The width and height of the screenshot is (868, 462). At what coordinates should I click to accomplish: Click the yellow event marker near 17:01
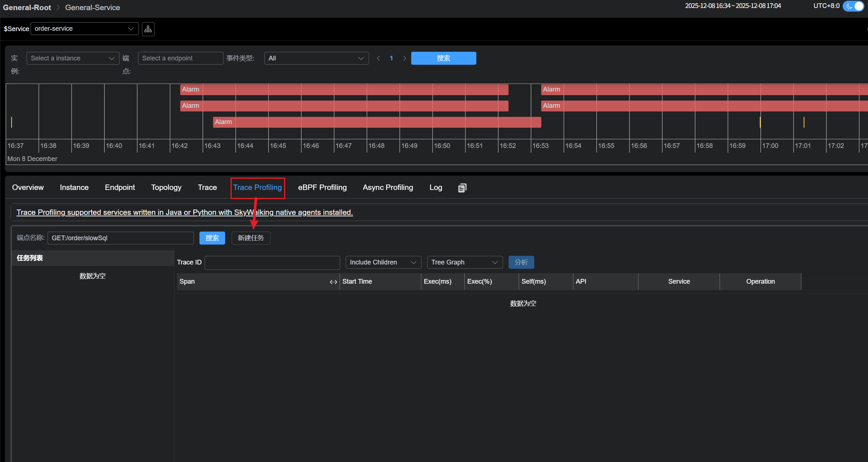tap(804, 122)
